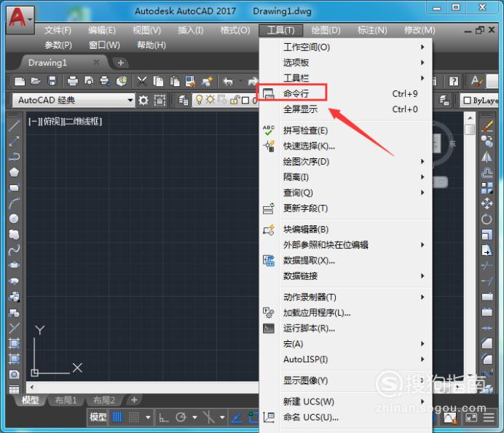The image size is (504, 433).
Task: Expand the 绘图次序(D) submenu
Action: [x=346, y=161]
